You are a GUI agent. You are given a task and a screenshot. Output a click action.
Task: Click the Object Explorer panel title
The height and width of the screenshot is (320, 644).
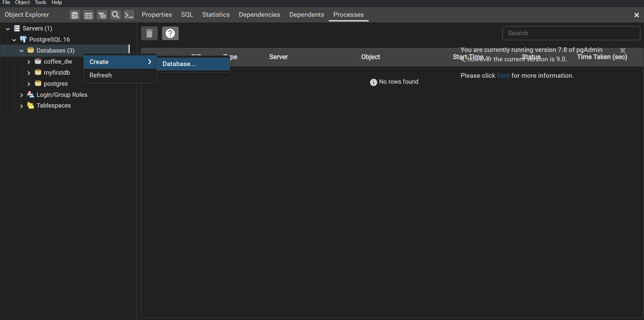click(x=27, y=15)
